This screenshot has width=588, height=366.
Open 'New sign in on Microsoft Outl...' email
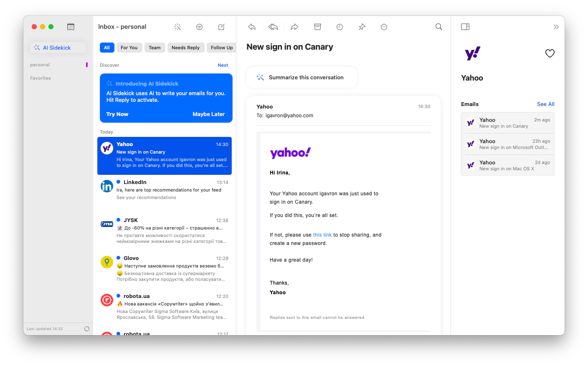[x=508, y=144]
